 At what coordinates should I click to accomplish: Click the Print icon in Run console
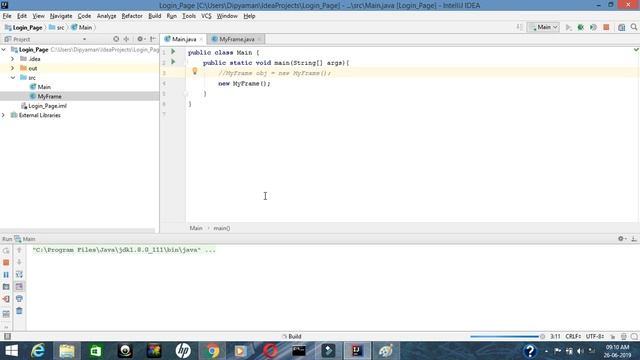coord(19,299)
